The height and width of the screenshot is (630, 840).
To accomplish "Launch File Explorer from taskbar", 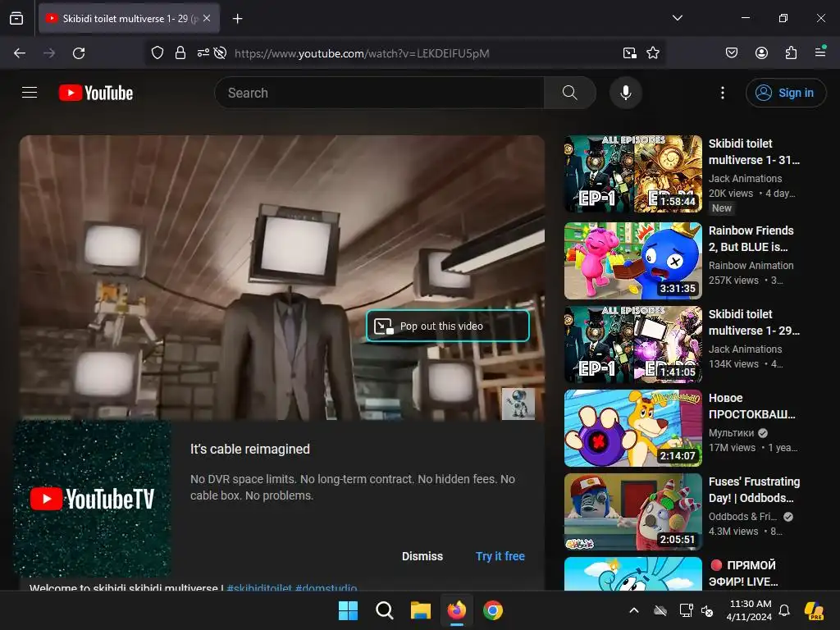I will [x=421, y=610].
